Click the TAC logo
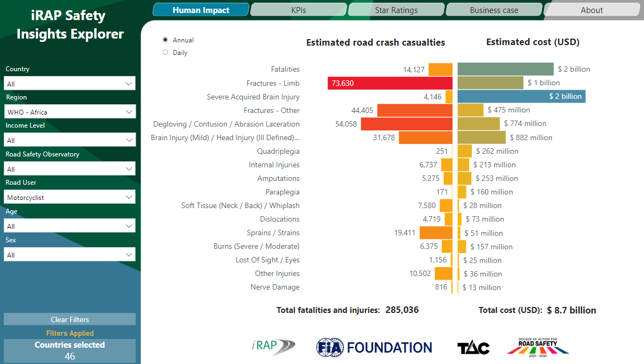 coord(473,348)
